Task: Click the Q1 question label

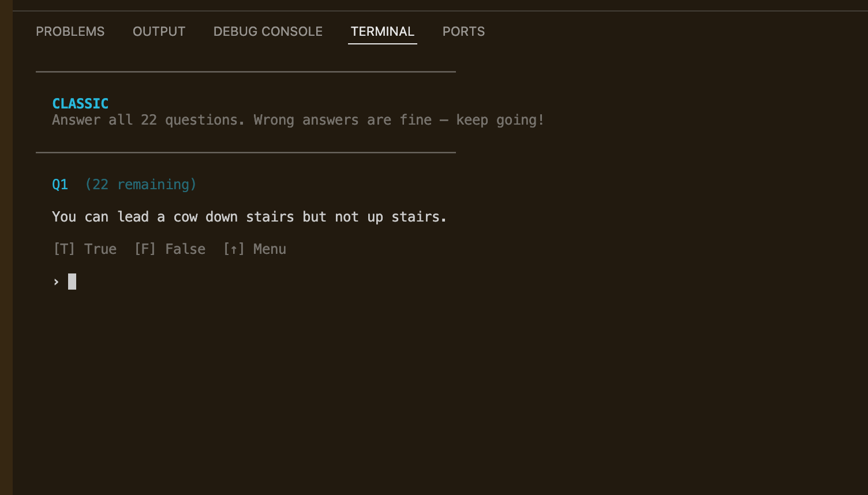Action: (60, 185)
